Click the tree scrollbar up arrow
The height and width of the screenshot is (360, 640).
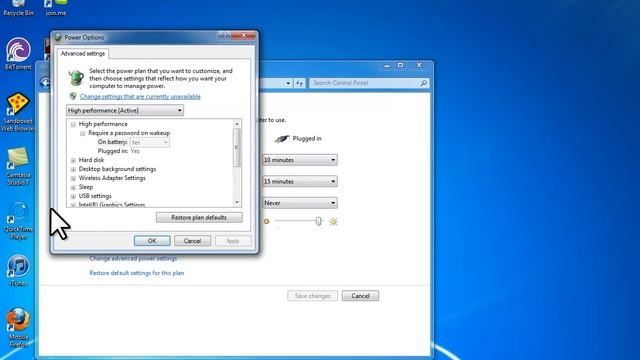[237, 124]
